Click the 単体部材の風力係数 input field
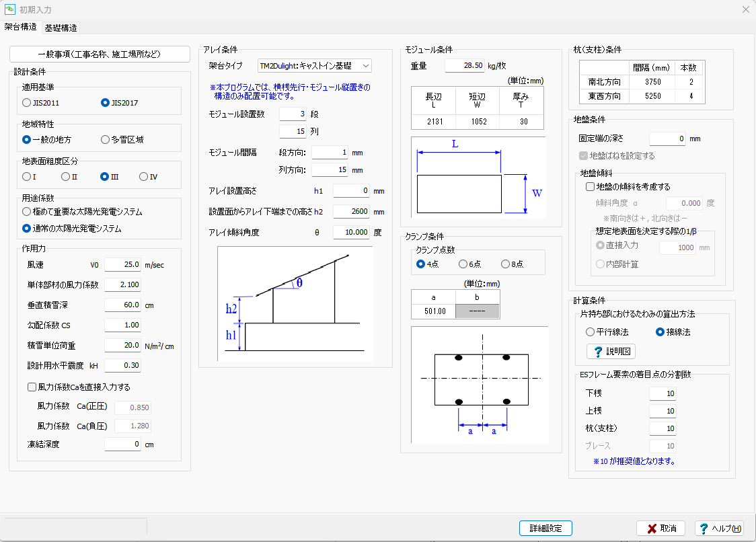 [122, 285]
